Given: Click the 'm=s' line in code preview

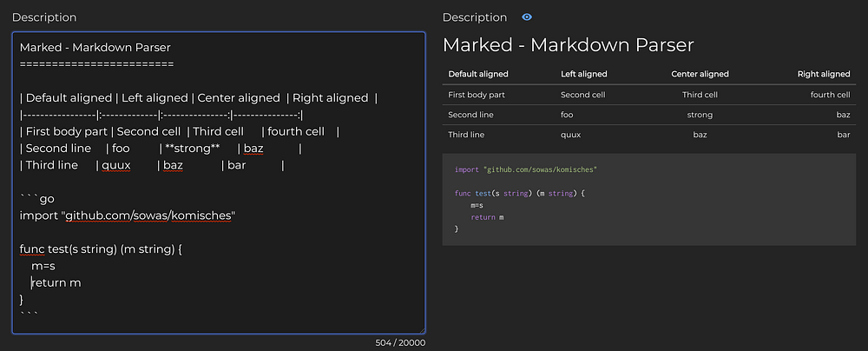Looking at the screenshot, I should pyautogui.click(x=477, y=205).
